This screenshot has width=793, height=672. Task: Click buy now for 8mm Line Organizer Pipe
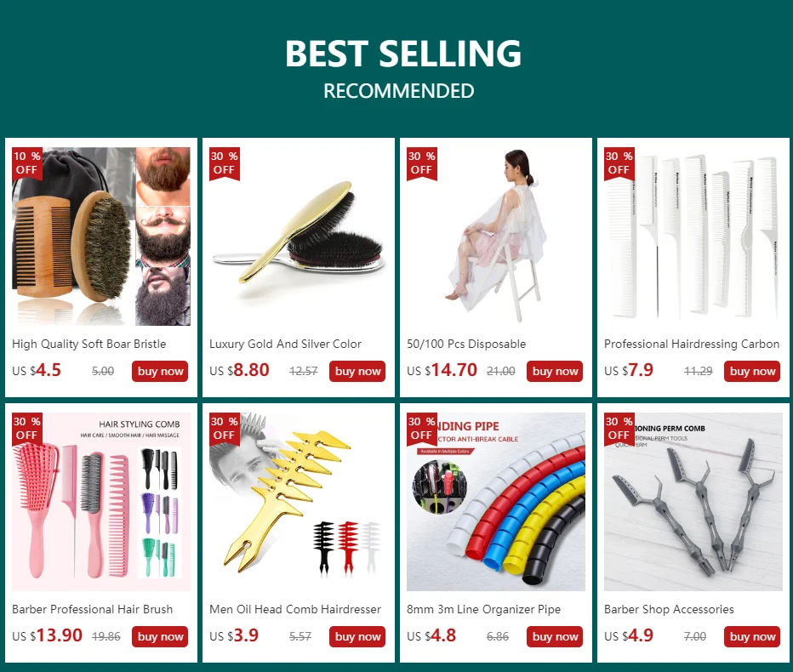pos(554,636)
